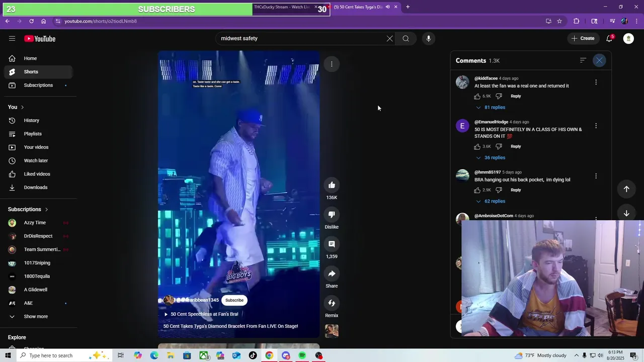Open browser media controls icon
The width and height of the screenshot is (644, 362).
point(612,21)
